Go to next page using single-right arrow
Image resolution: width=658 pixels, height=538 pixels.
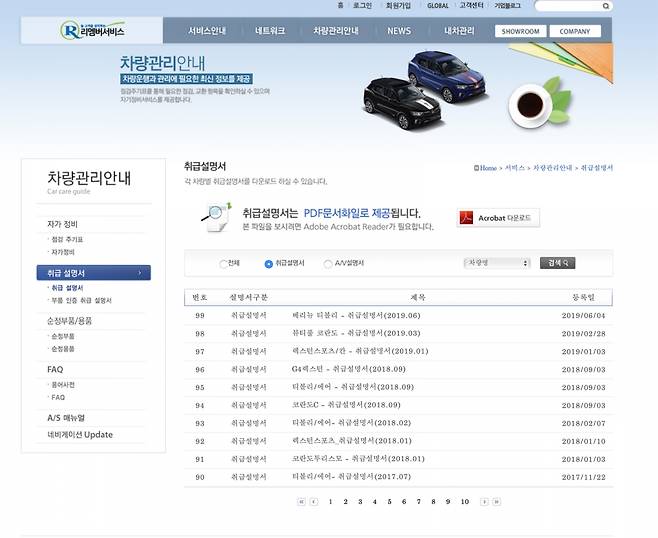coord(482,502)
